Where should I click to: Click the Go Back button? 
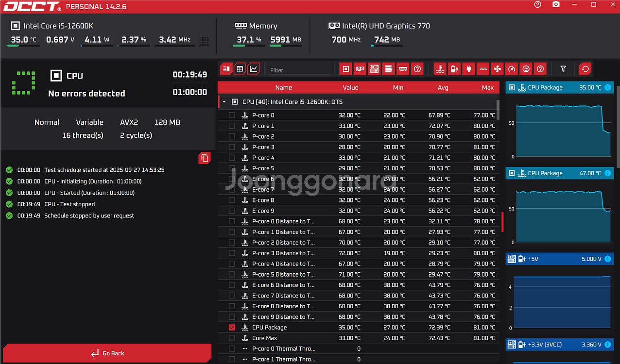[x=107, y=353]
